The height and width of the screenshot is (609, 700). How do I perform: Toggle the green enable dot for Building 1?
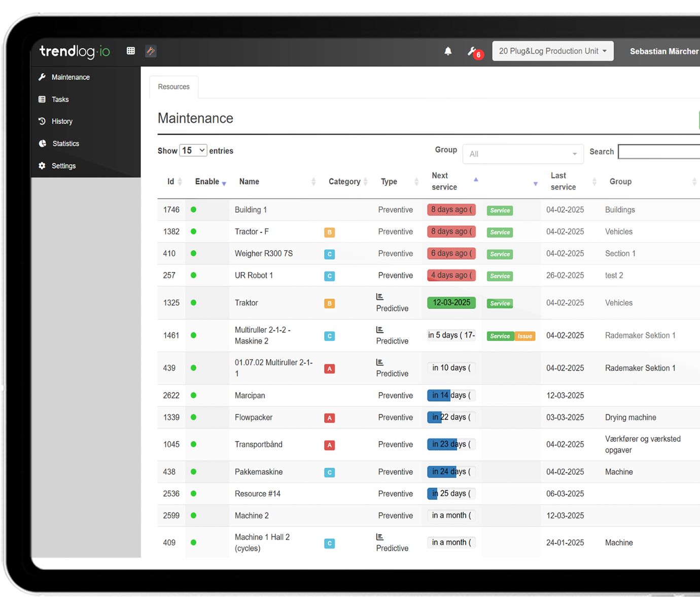click(x=193, y=210)
